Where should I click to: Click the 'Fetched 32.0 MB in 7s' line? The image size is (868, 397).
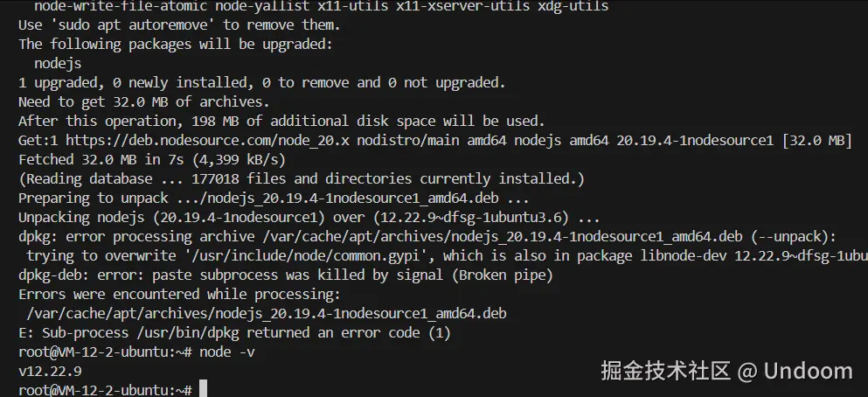(152, 160)
